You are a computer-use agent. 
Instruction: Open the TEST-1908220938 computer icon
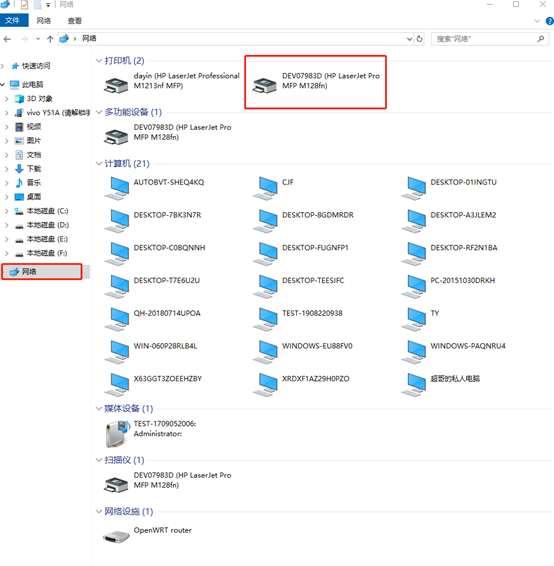pos(265,319)
